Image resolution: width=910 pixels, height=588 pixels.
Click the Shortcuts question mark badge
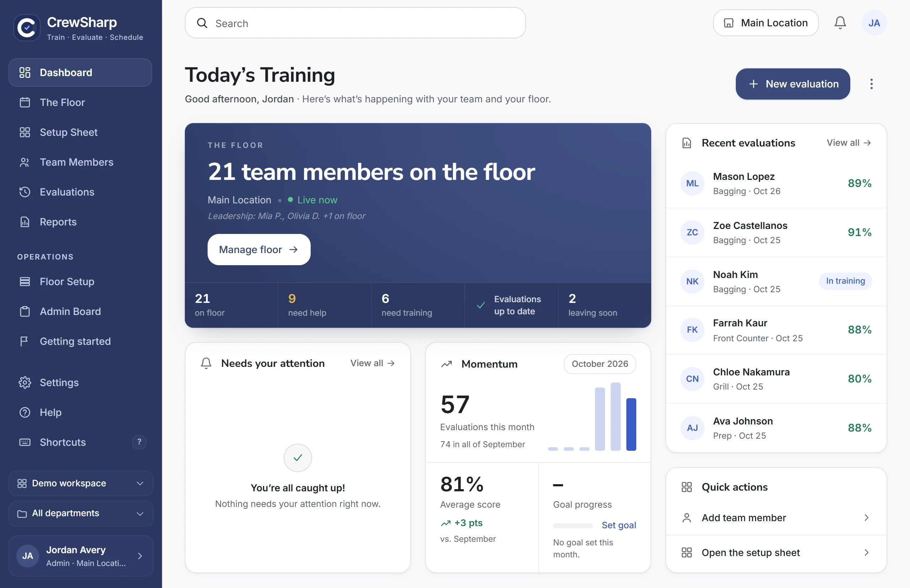pos(139,442)
